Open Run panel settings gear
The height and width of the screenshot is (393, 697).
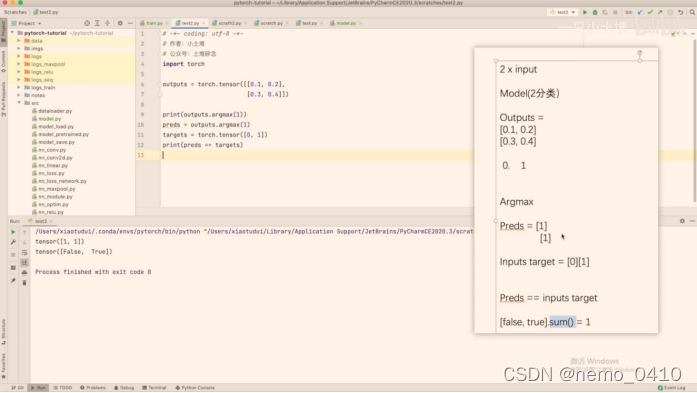[682, 221]
